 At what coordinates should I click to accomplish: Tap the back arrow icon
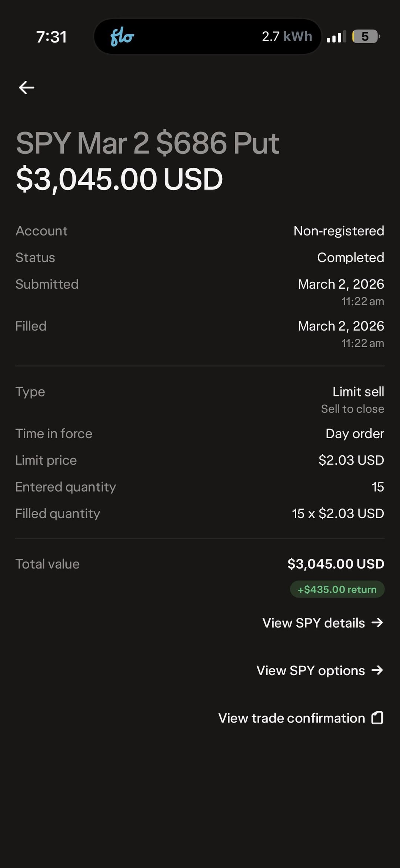point(27,88)
